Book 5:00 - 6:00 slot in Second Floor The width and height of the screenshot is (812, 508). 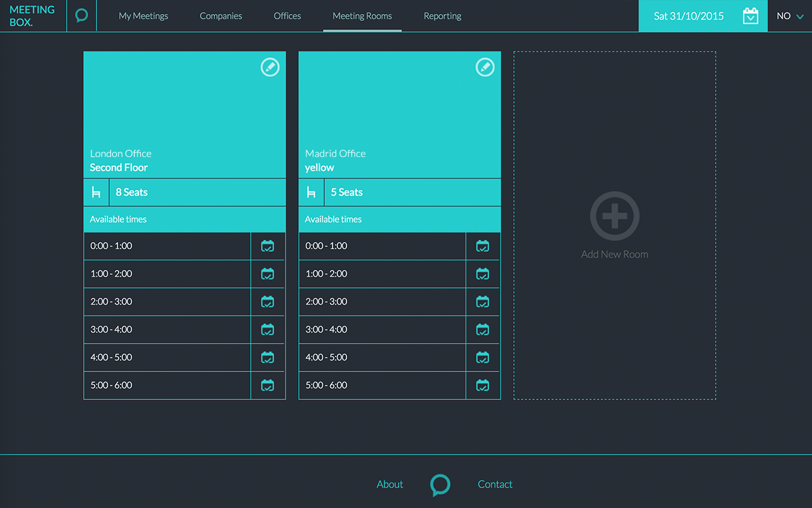(268, 385)
